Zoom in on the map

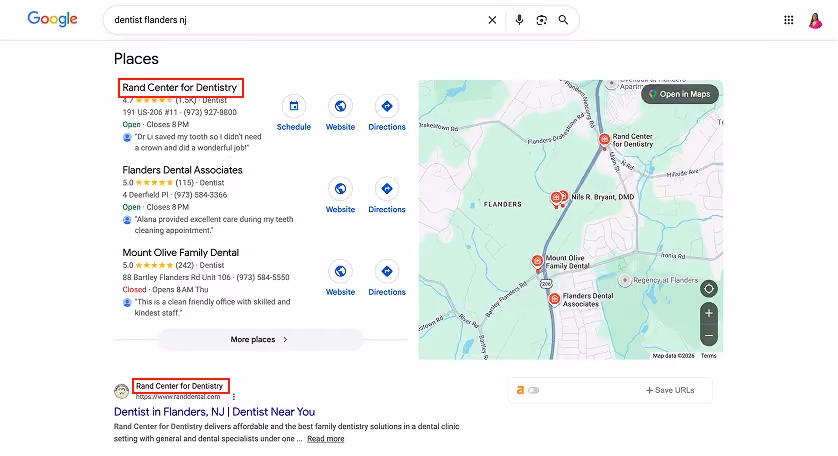(709, 313)
